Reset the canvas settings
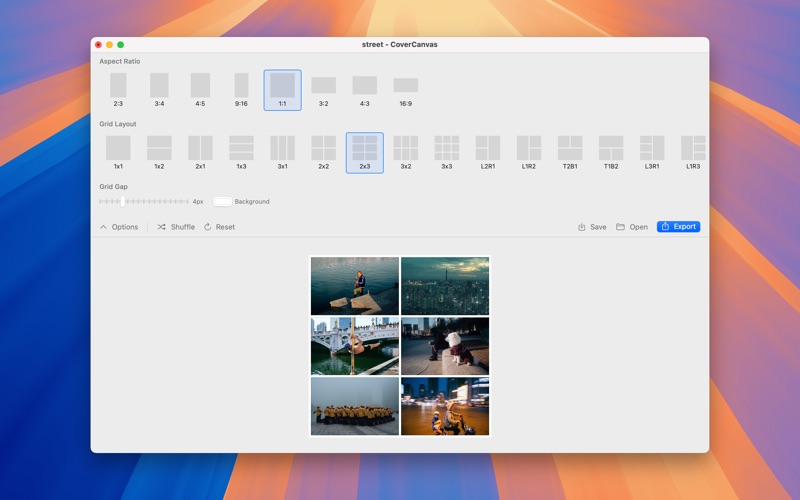The height and width of the screenshot is (500, 800). point(219,227)
